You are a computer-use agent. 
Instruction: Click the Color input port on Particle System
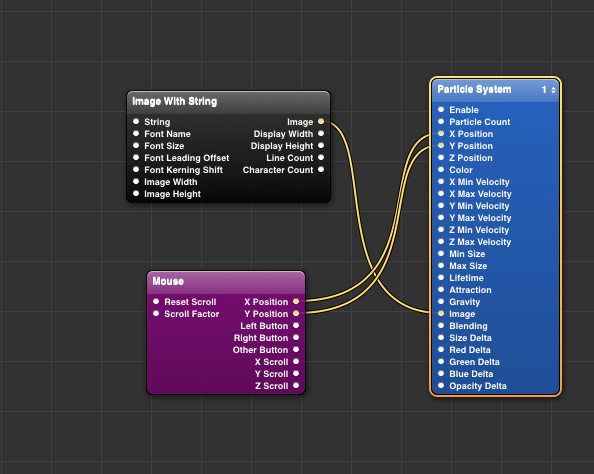pyautogui.click(x=441, y=170)
